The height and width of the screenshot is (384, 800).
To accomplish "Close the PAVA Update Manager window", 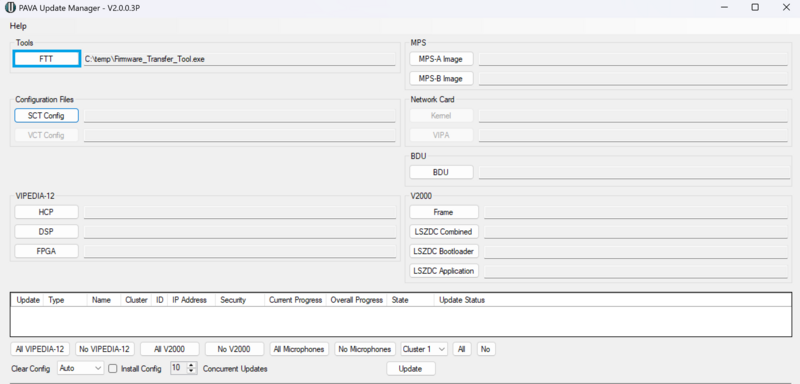I will click(786, 7).
